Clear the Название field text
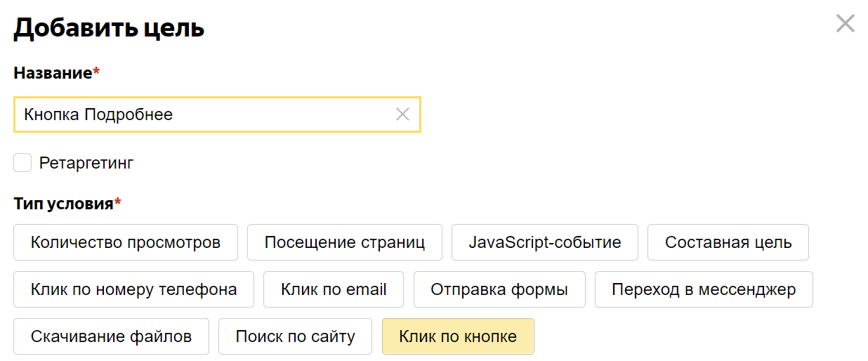Screen dimensions: 868x361 tap(402, 114)
